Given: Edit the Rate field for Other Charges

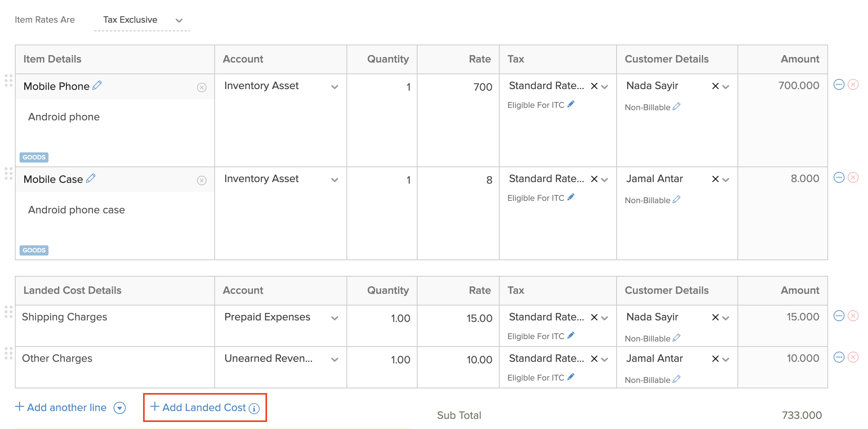Looking at the screenshot, I should pos(479,359).
